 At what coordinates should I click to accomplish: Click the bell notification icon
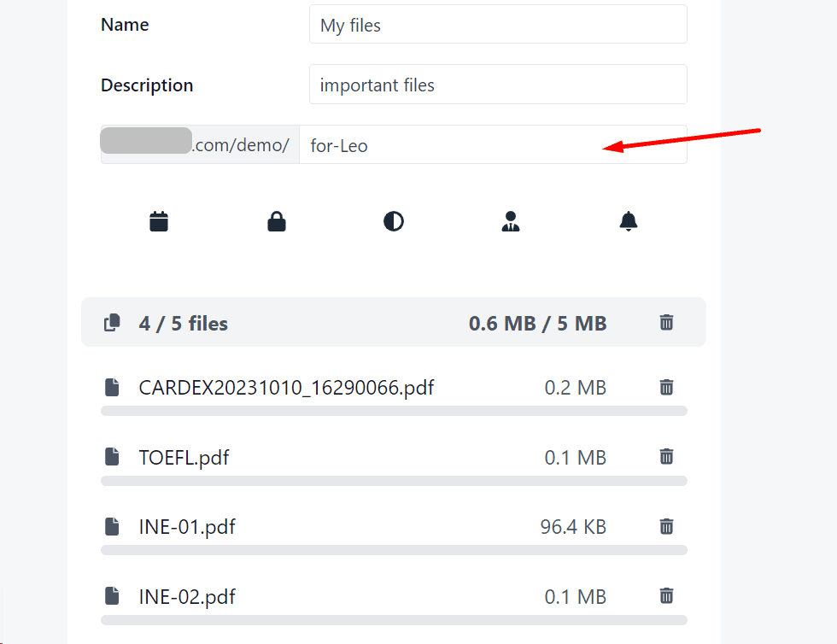(629, 222)
